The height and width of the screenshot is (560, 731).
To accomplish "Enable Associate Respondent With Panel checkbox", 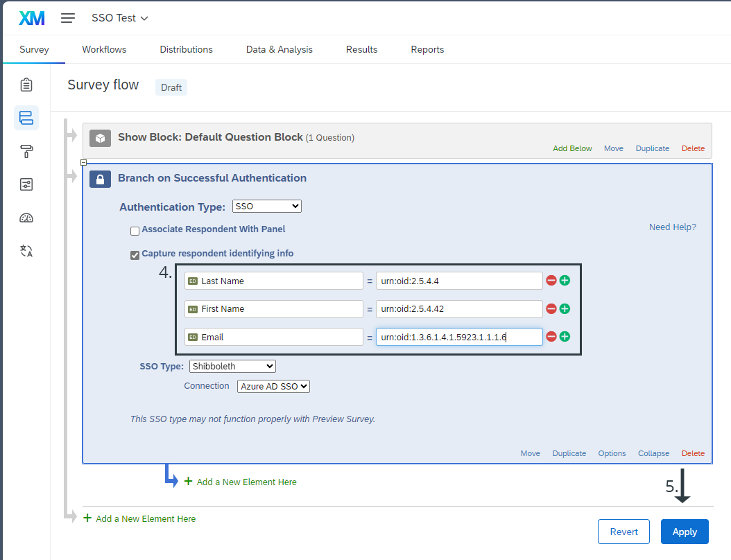I will click(135, 230).
